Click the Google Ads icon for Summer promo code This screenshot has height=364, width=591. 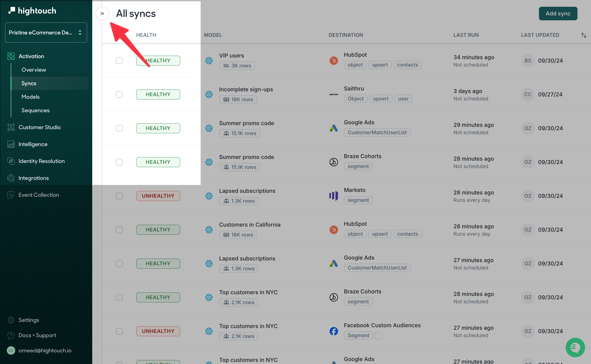(x=334, y=128)
